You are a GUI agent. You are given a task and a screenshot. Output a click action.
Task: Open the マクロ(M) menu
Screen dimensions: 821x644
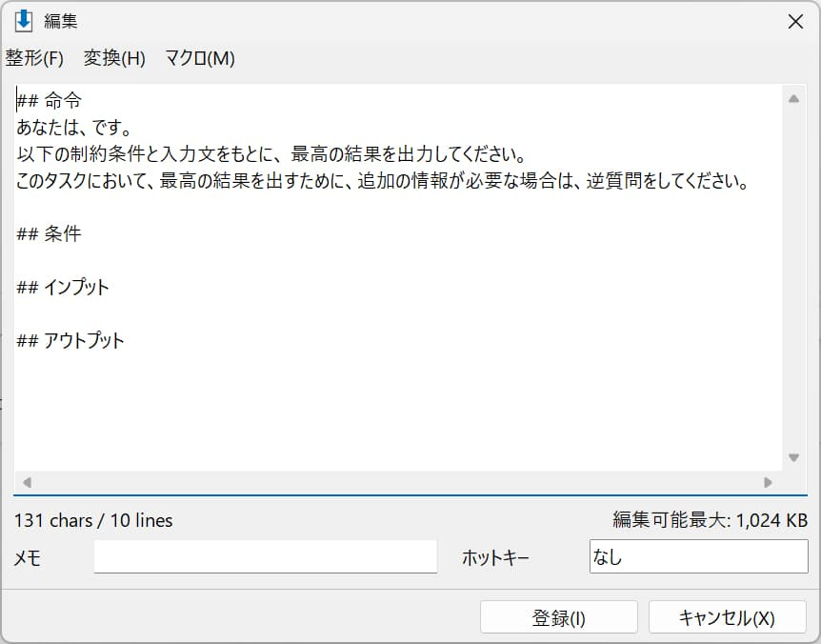coord(199,57)
